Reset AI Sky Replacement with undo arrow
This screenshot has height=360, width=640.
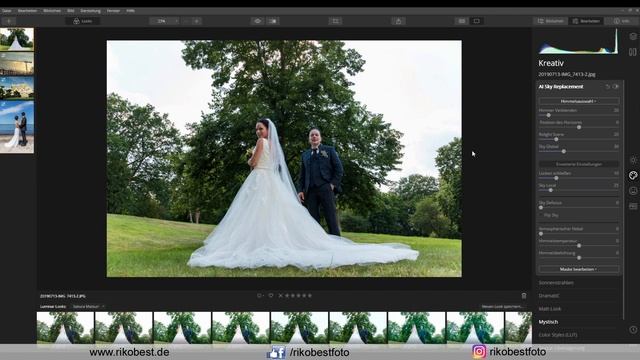[607, 87]
